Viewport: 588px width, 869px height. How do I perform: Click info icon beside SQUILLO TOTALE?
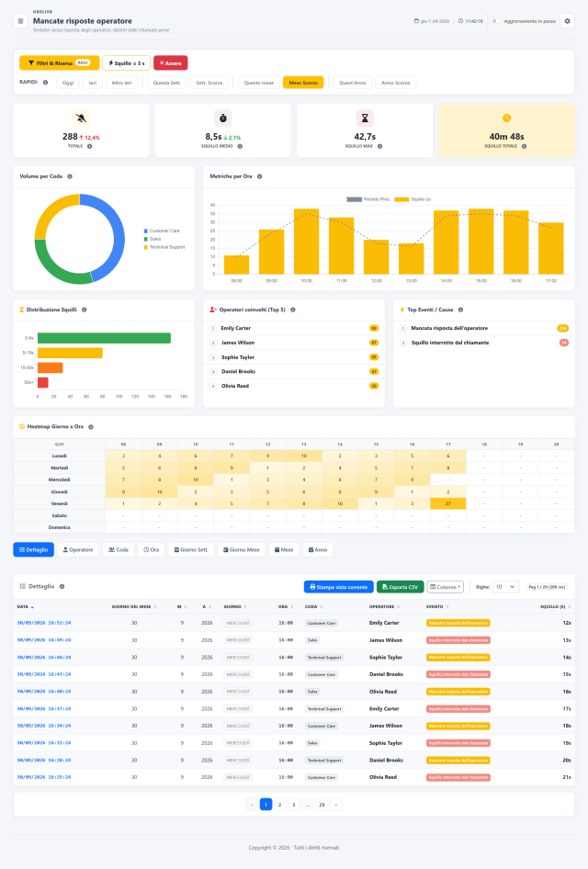[x=525, y=147]
